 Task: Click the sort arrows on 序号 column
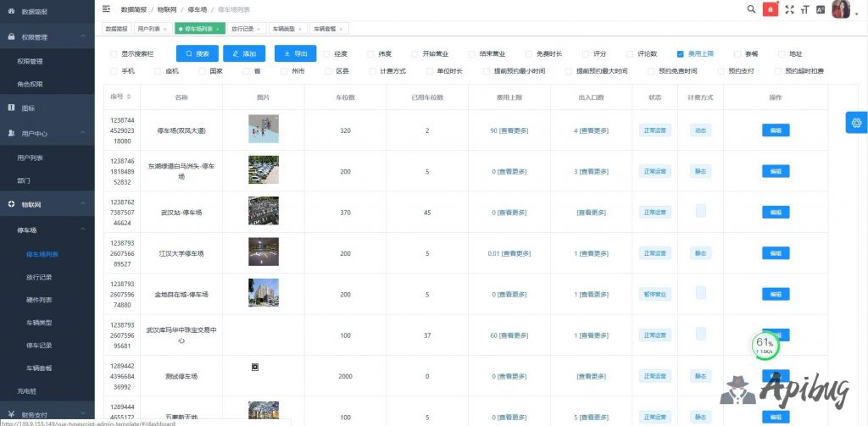coord(129,97)
